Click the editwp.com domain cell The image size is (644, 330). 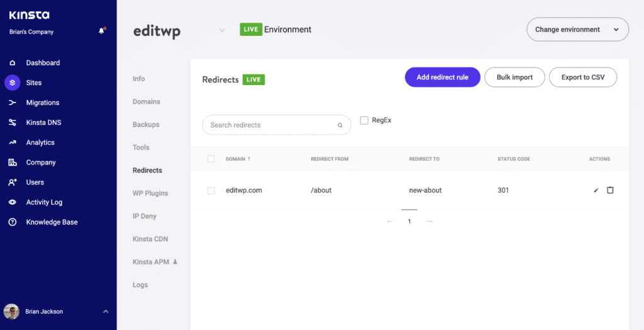pos(244,191)
